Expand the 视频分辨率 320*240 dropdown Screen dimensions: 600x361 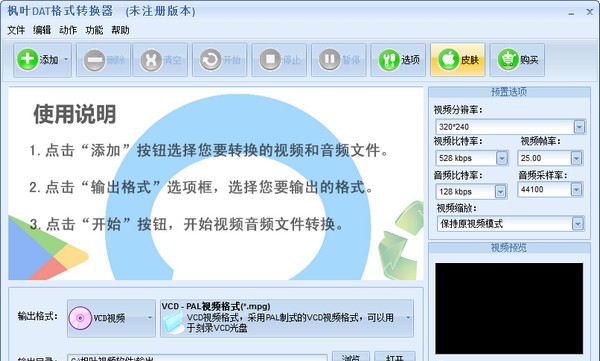coord(579,127)
